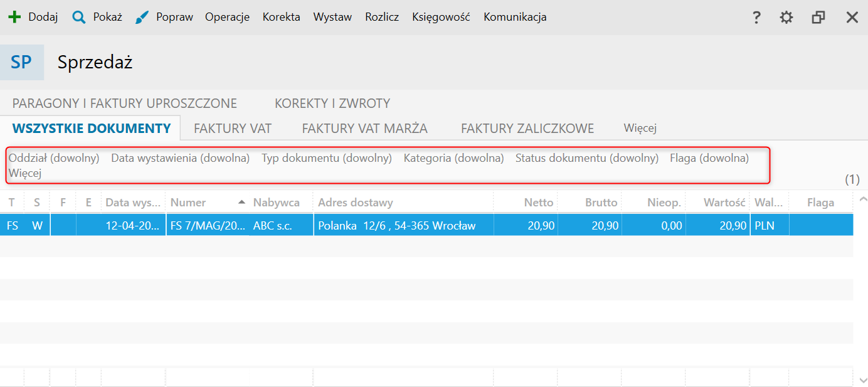Screen dimensions: 868x387
Task: Close the Sprzedaż window
Action: point(852,18)
